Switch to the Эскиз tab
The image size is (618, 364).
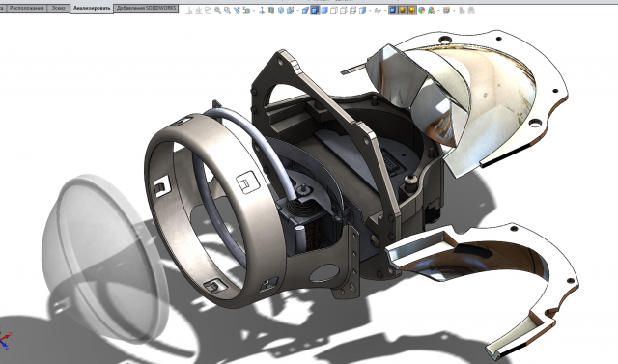[x=58, y=8]
